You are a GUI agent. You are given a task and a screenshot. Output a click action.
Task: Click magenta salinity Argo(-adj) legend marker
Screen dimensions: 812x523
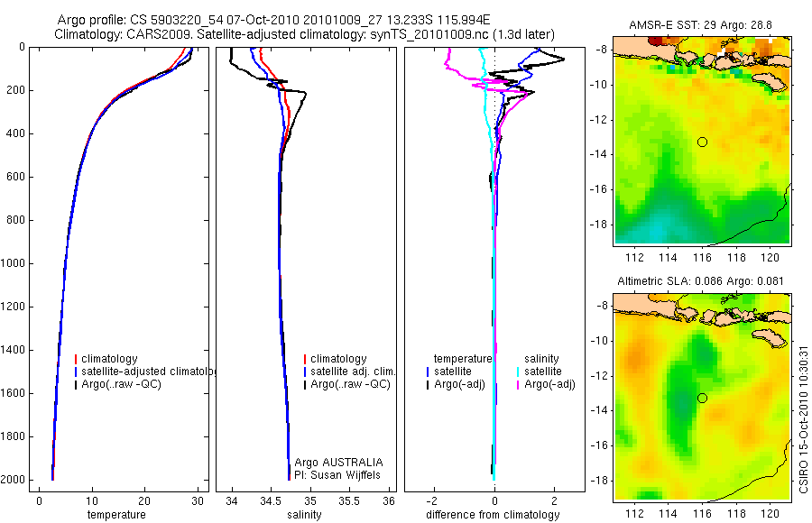coord(517,385)
